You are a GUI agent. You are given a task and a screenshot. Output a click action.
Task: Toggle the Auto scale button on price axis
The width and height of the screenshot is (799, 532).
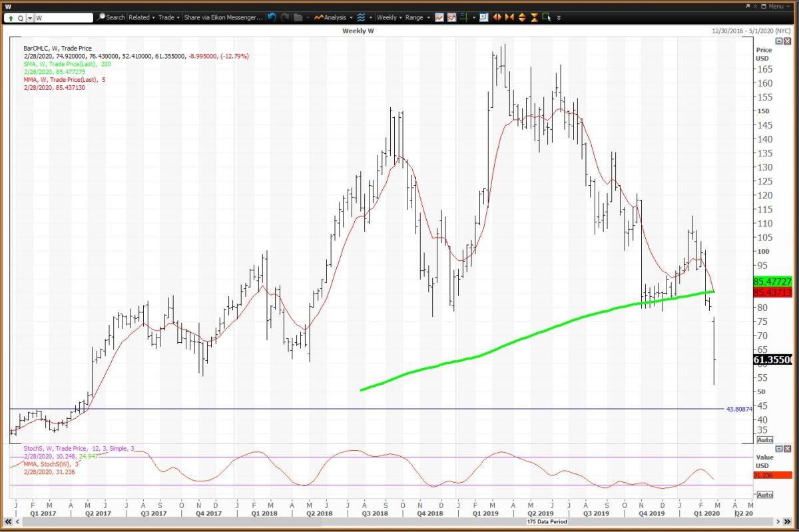[x=765, y=440]
